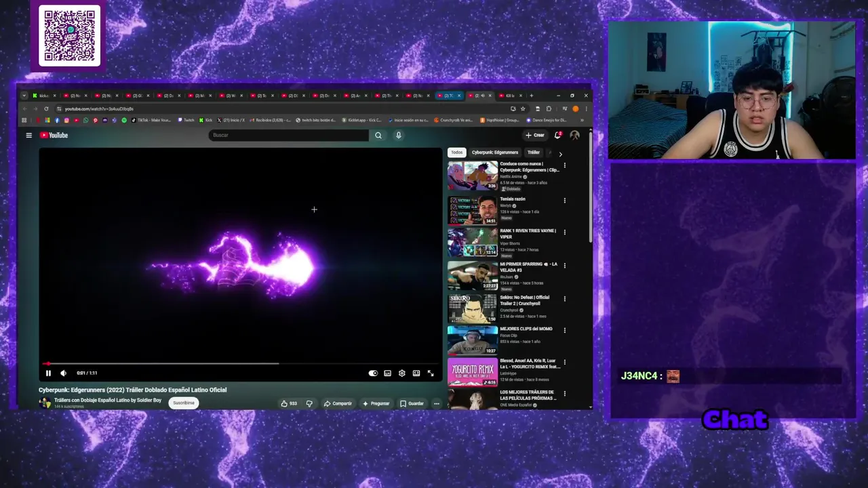Viewport: 868px width, 488px height.
Task: Switch to theater mode
Action: point(416,373)
